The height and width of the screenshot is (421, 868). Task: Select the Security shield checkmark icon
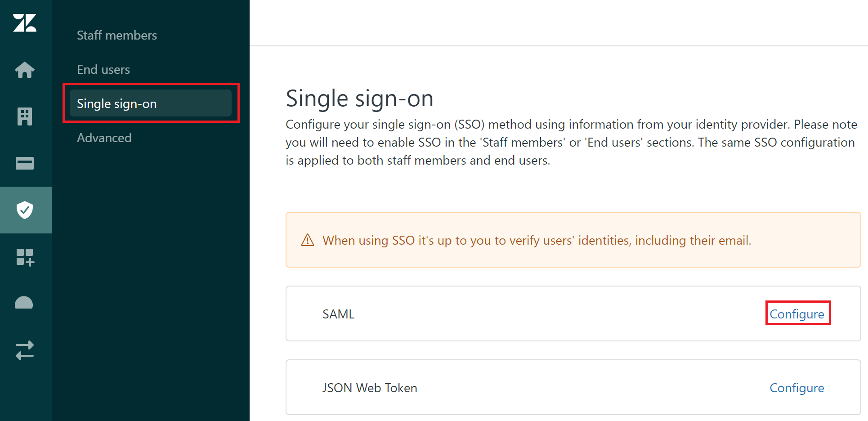(25, 210)
